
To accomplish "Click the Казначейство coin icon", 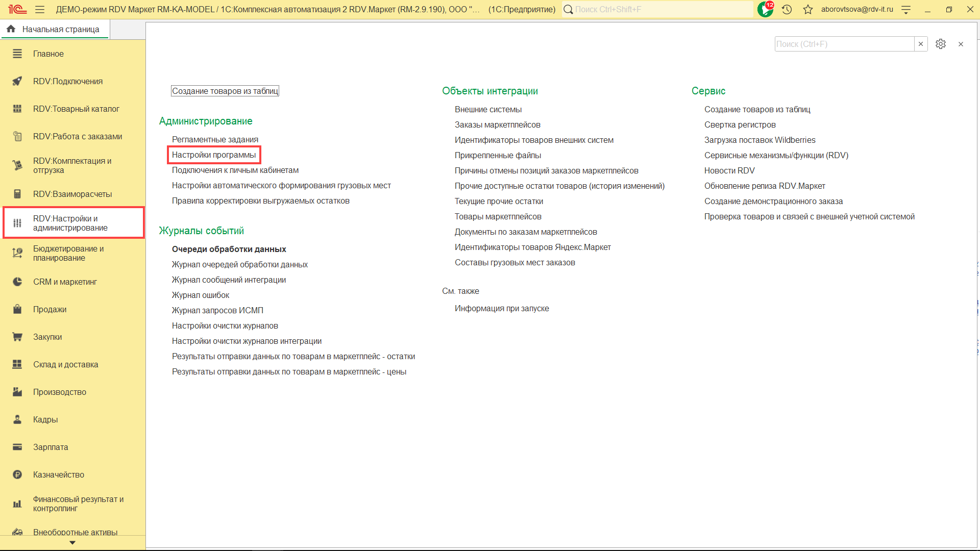I will (x=17, y=474).
